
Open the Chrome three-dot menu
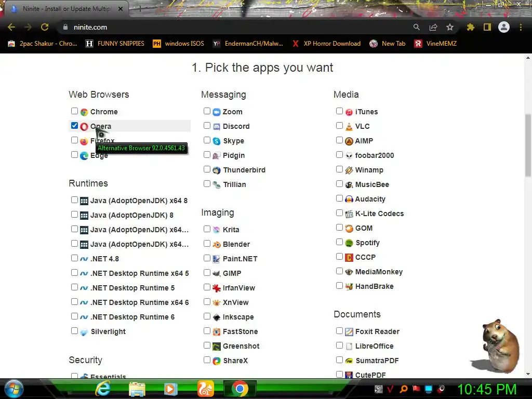coord(521,27)
